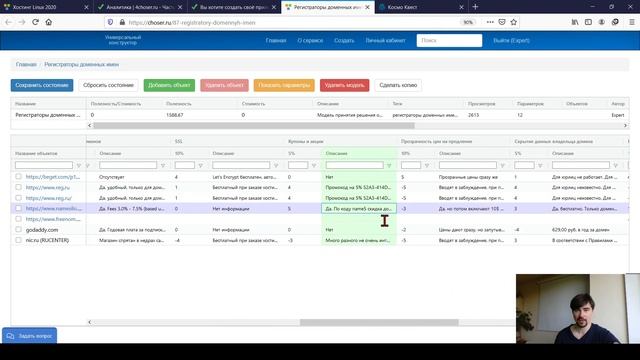
Task: Open filter icon for Купоны 5% column
Action: coord(314,165)
